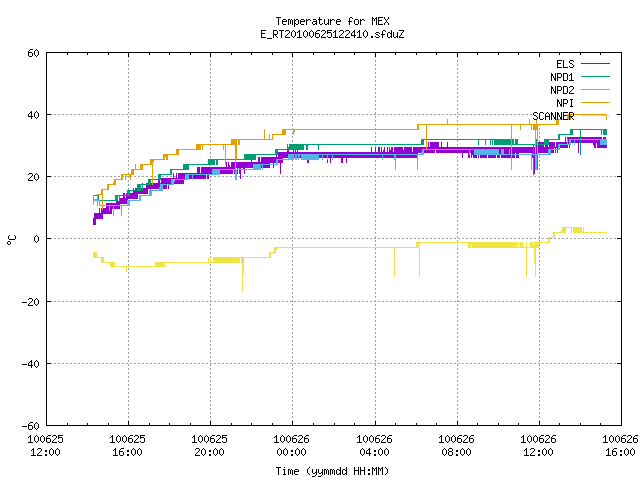
Task: Select the SCANNER legend label
Action: [x=553, y=116]
